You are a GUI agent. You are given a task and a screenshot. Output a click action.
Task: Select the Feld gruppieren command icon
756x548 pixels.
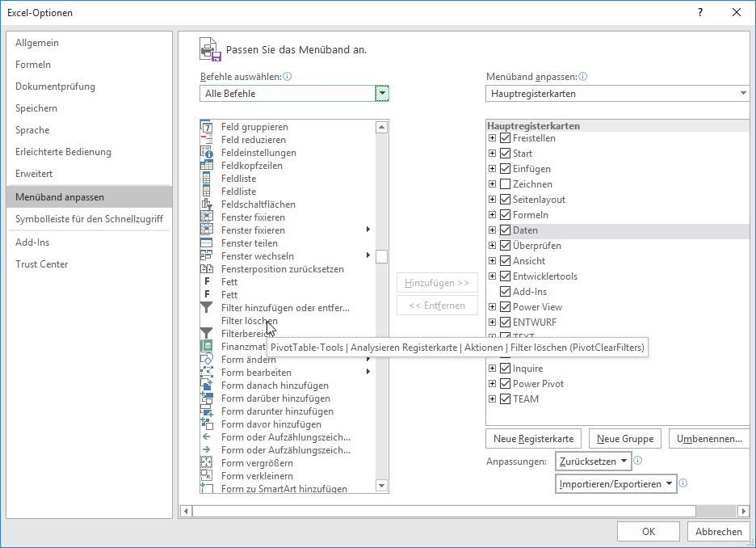(x=206, y=127)
